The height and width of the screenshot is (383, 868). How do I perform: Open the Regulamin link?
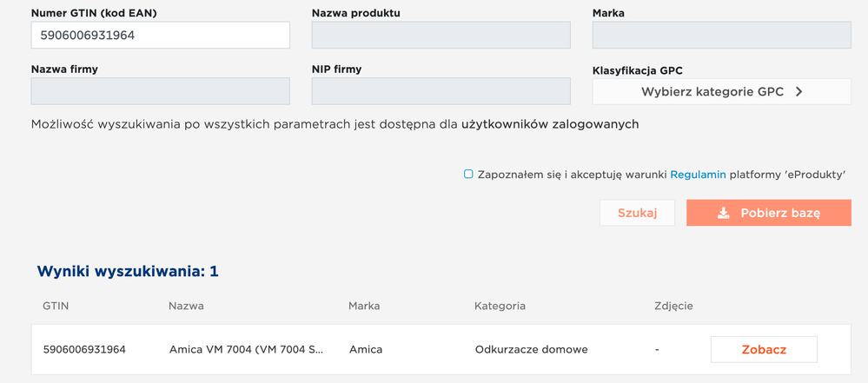(698, 175)
